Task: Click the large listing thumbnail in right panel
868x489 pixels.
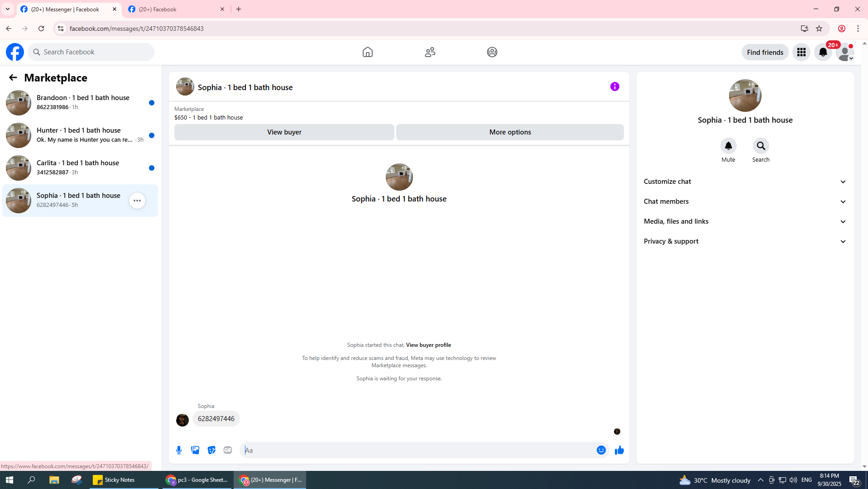Action: click(745, 96)
